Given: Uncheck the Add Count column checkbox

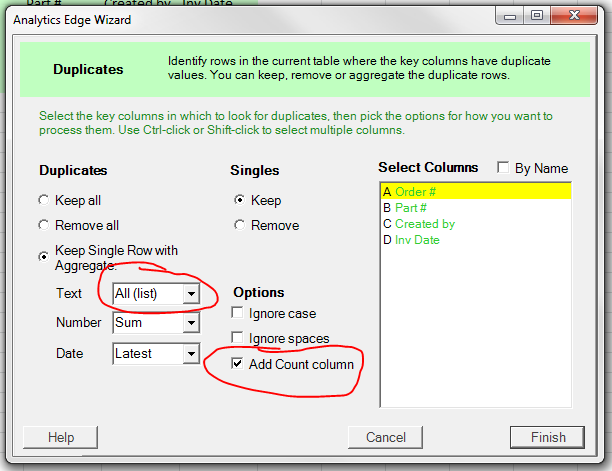Looking at the screenshot, I should (238, 364).
